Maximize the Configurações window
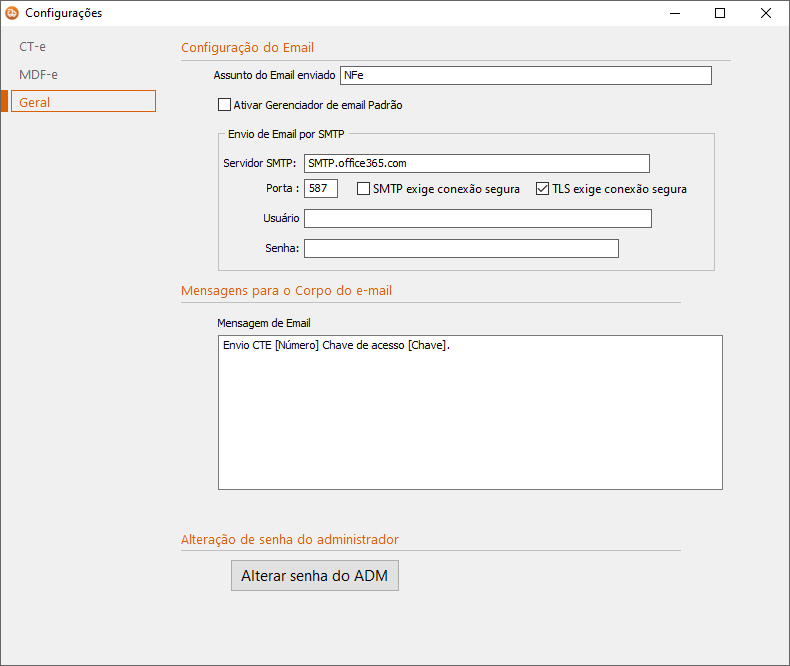This screenshot has height=666, width=790. click(720, 14)
